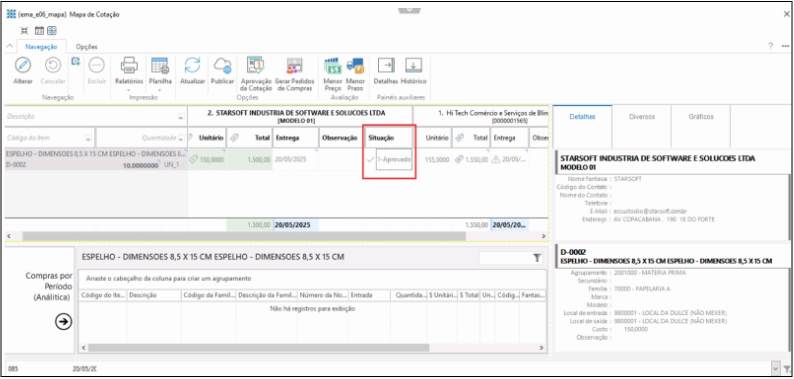The width and height of the screenshot is (794, 379).
Task: Click the Alterar pencil icon
Action: tap(22, 65)
